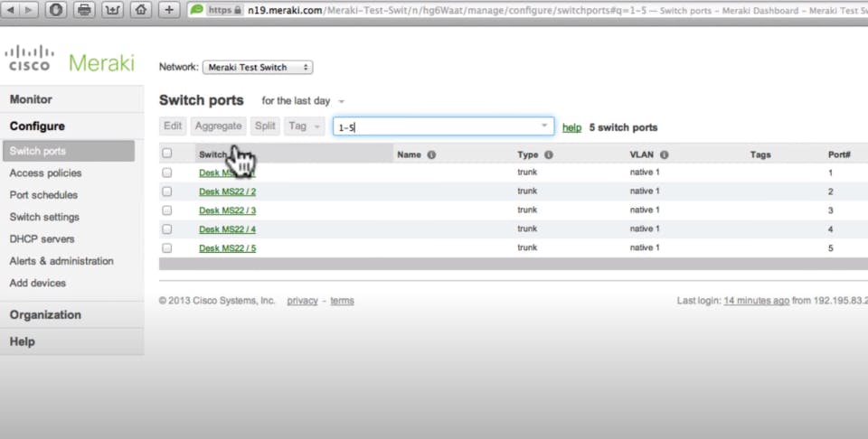Check the box for Desk MS22 / 4

point(167,229)
